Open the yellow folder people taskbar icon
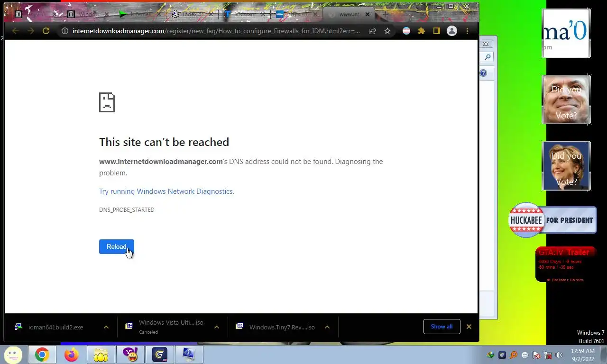Viewport: 607px width, 364px height. tap(101, 355)
